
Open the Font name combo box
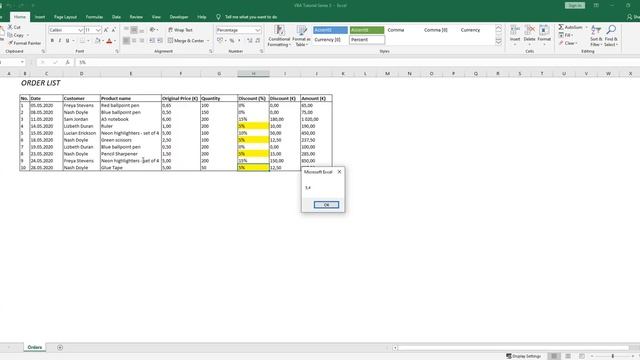66,30
